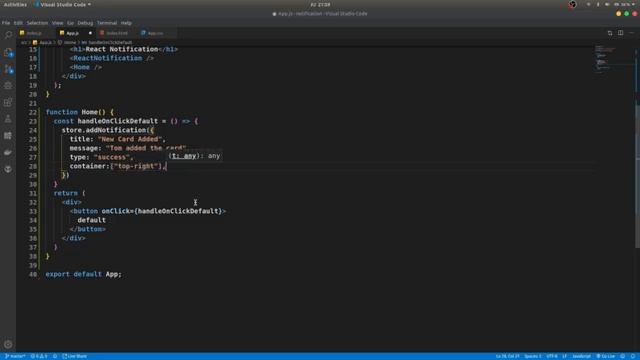Click the ReactNotification JSX tag
The width and height of the screenshot is (640, 360).
112,58
